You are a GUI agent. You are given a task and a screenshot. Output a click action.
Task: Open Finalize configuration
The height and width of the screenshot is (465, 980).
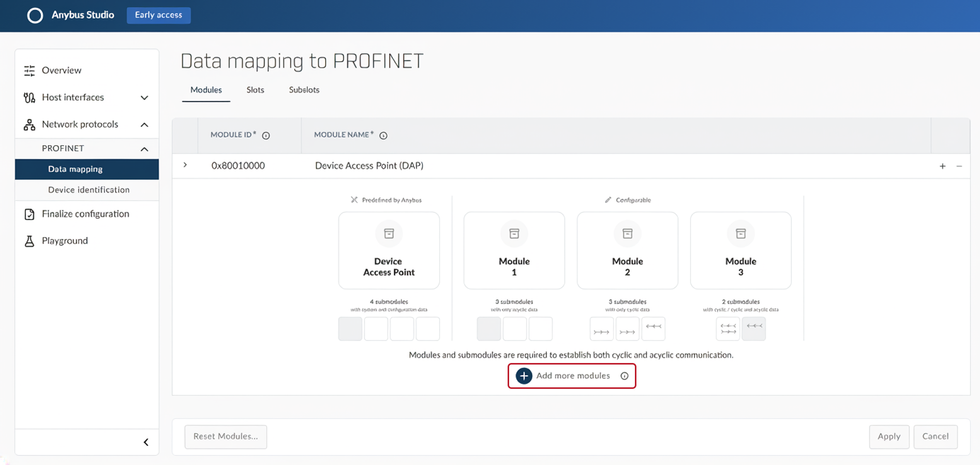85,214
